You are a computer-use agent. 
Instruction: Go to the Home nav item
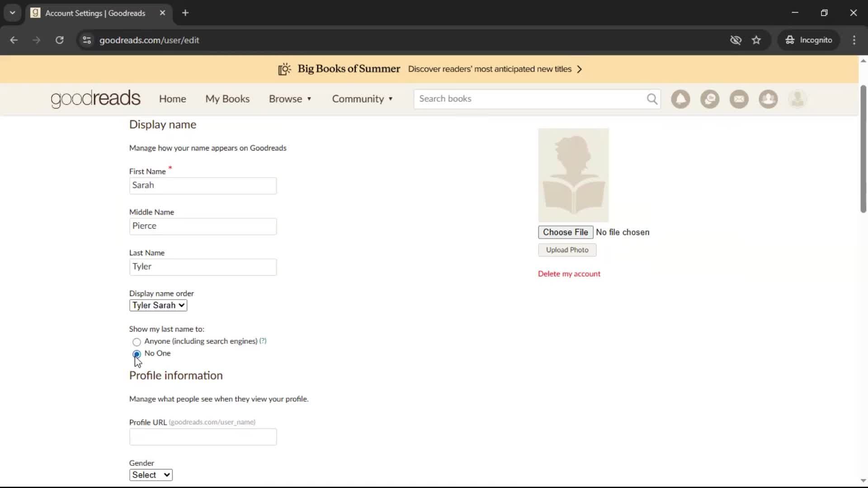172,99
